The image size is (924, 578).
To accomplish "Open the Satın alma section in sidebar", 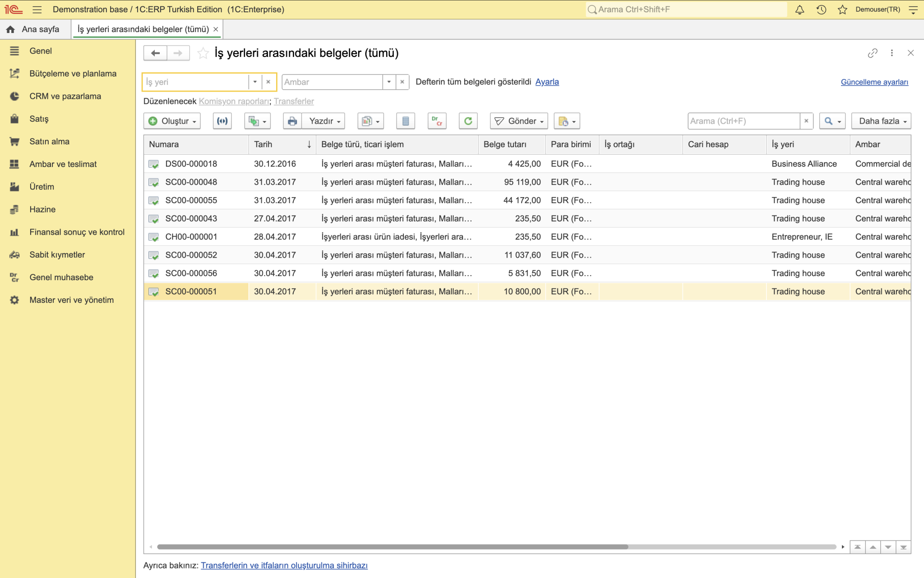I will (x=49, y=142).
